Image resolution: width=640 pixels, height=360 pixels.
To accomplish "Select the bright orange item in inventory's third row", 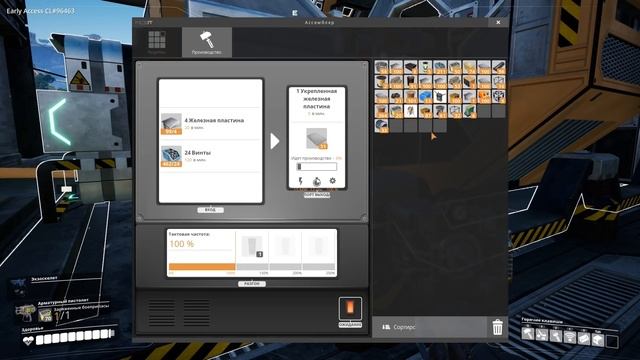I will pyautogui.click(x=484, y=97).
